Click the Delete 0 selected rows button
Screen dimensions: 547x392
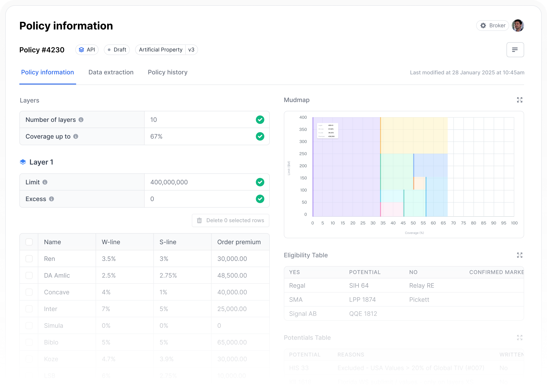click(230, 220)
